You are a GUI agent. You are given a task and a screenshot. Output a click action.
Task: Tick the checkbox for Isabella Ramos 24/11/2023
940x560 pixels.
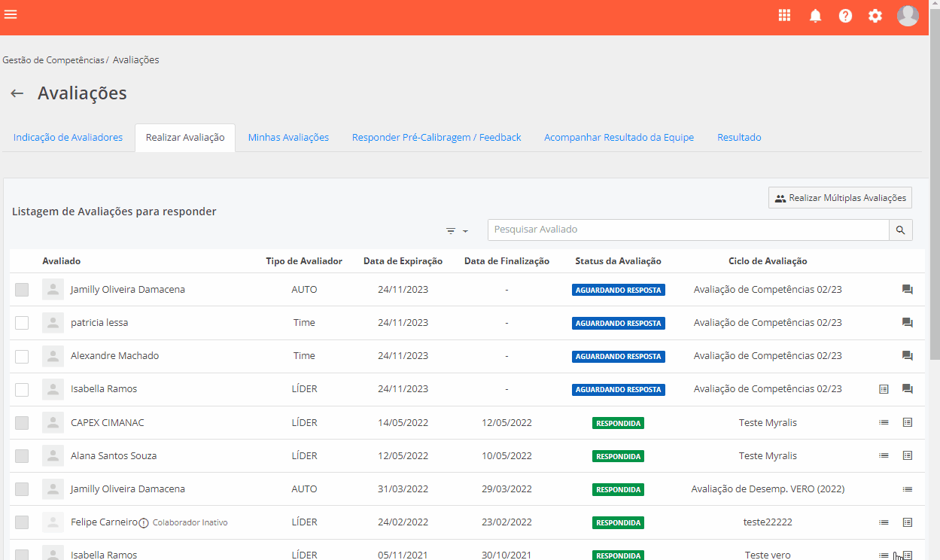pos(22,389)
